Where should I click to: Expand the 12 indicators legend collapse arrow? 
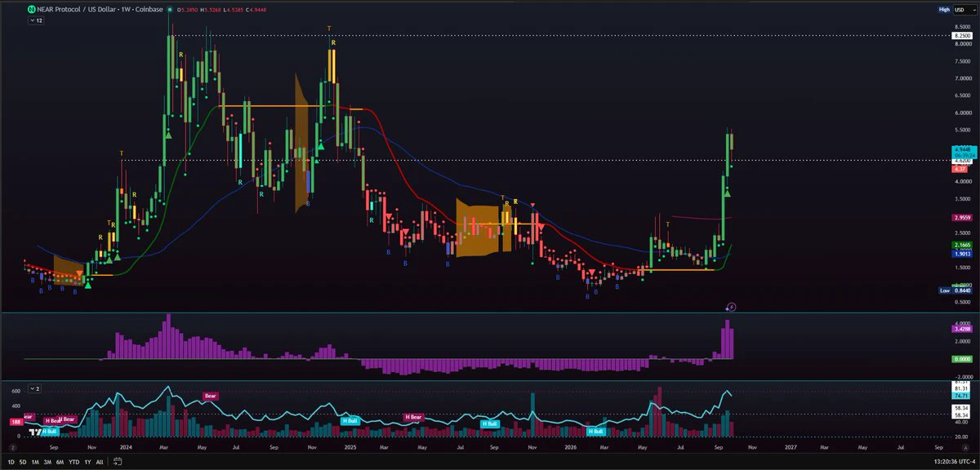[36, 21]
